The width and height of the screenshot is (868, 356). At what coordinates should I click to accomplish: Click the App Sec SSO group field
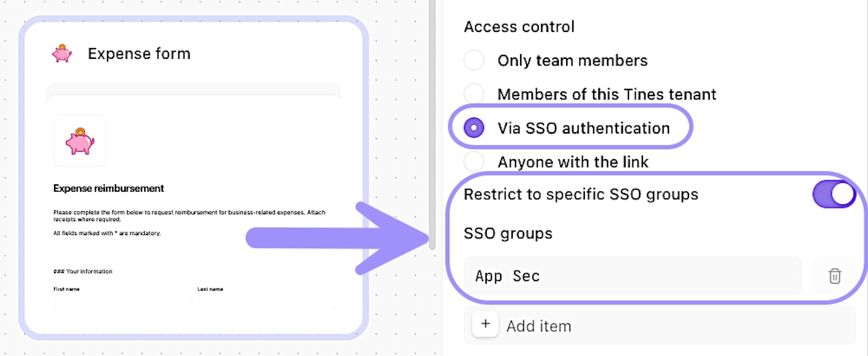632,276
